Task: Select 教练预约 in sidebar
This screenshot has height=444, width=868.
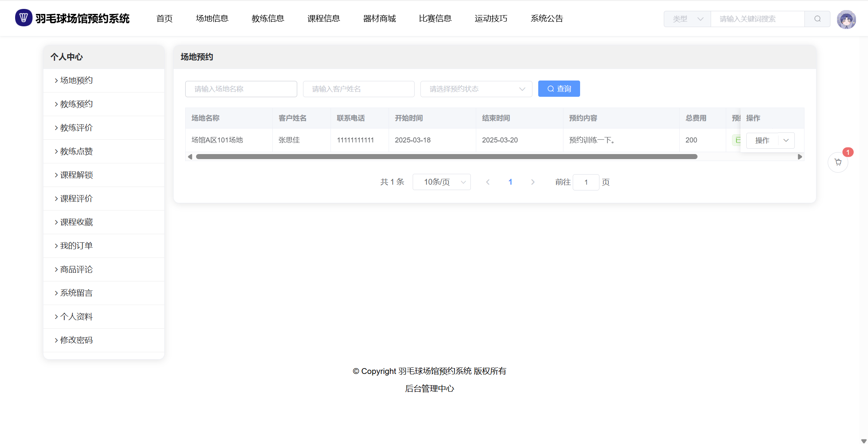Action: click(76, 104)
